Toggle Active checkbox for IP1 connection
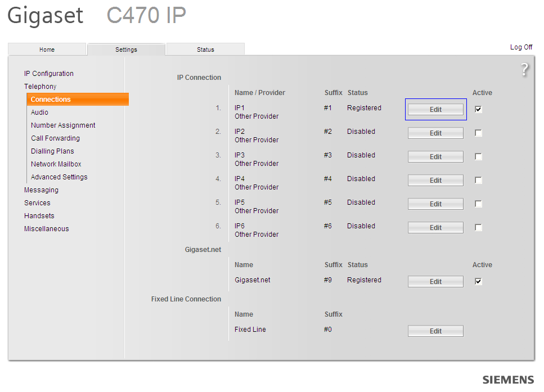Viewport: 544px width, 392px height. point(478,109)
